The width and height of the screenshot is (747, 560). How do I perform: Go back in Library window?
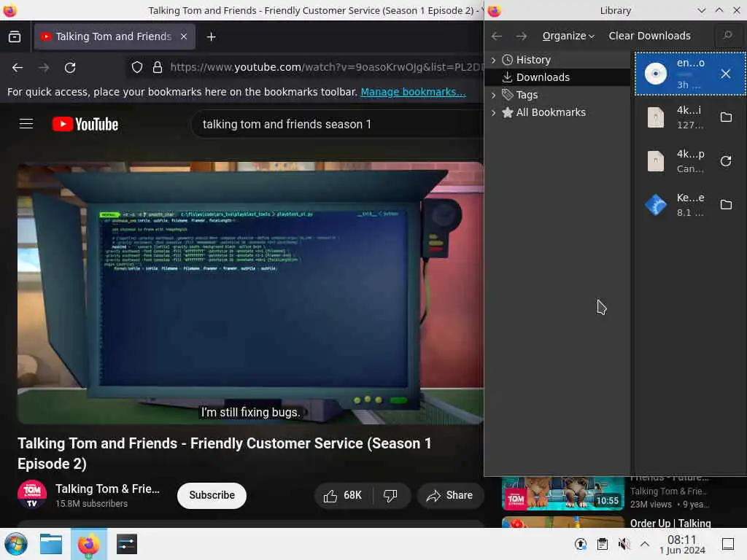(x=497, y=36)
